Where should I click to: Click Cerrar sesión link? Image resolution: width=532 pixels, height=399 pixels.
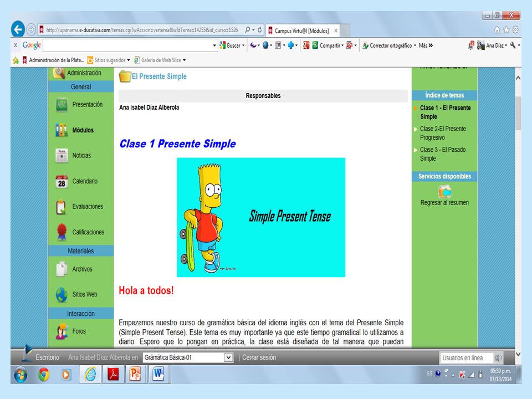tap(259, 357)
